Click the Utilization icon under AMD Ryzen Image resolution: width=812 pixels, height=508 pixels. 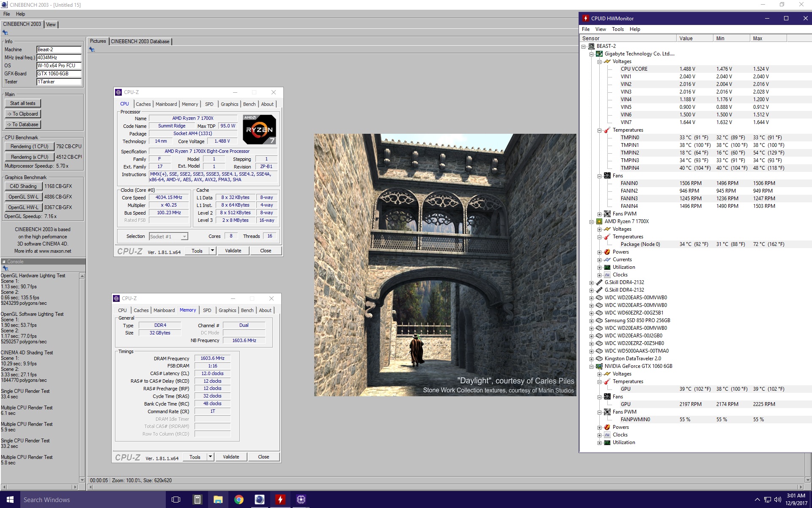point(607,267)
